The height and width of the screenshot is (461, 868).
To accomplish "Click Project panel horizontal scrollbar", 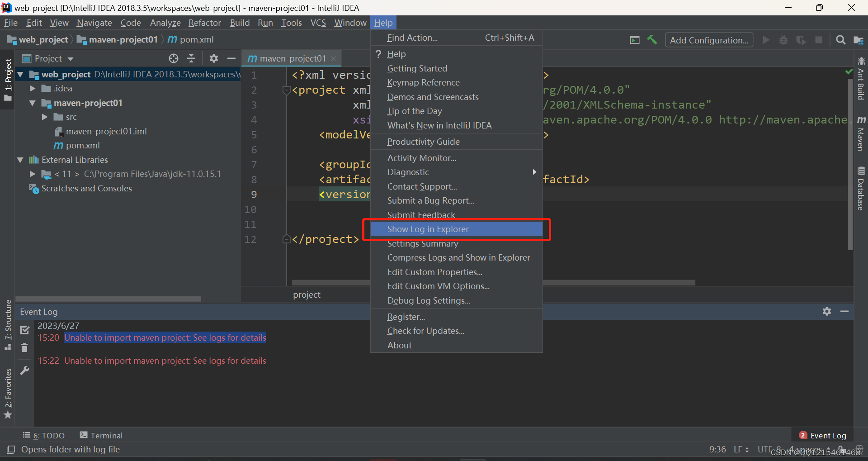I will pyautogui.click(x=108, y=299).
